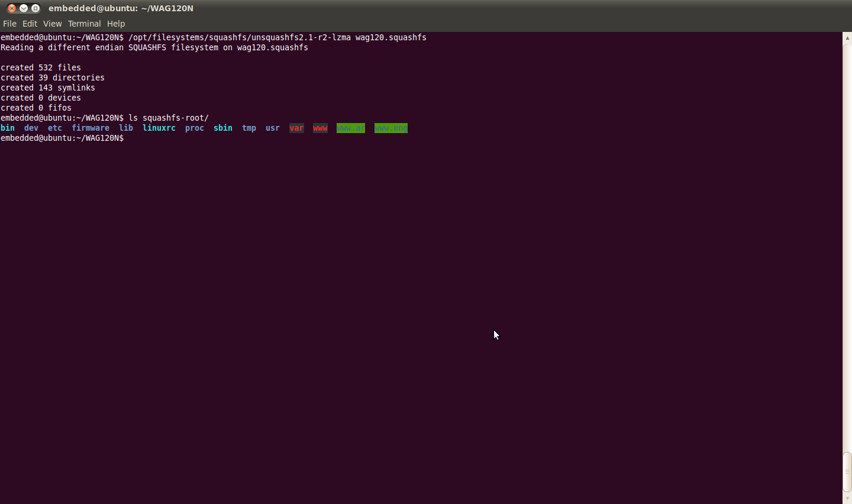Maximize the terminal window

click(35, 8)
